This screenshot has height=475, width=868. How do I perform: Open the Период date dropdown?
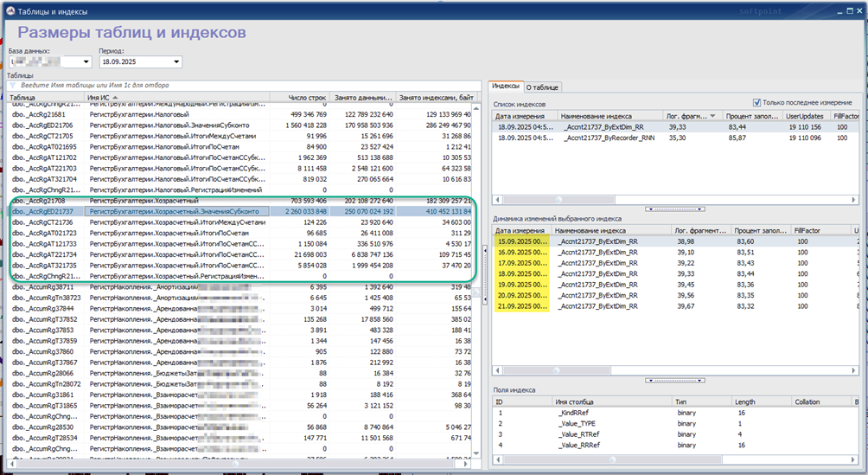(x=176, y=62)
